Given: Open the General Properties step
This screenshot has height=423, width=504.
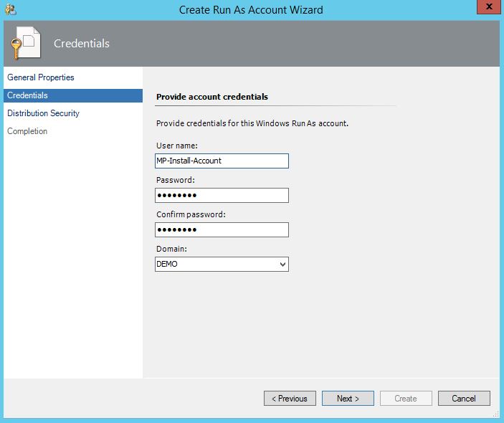Looking at the screenshot, I should click(41, 77).
